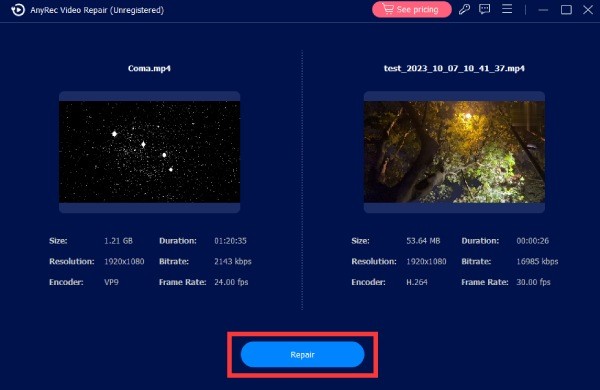The width and height of the screenshot is (600, 390).
Task: Click the 2143 kbps bitrate value
Action: coord(233,261)
